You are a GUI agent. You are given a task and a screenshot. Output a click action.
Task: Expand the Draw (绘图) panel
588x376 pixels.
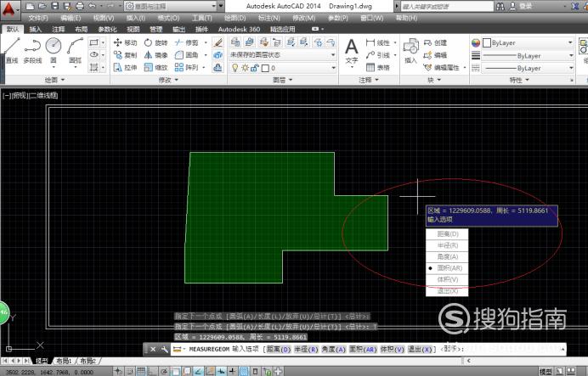click(54, 80)
